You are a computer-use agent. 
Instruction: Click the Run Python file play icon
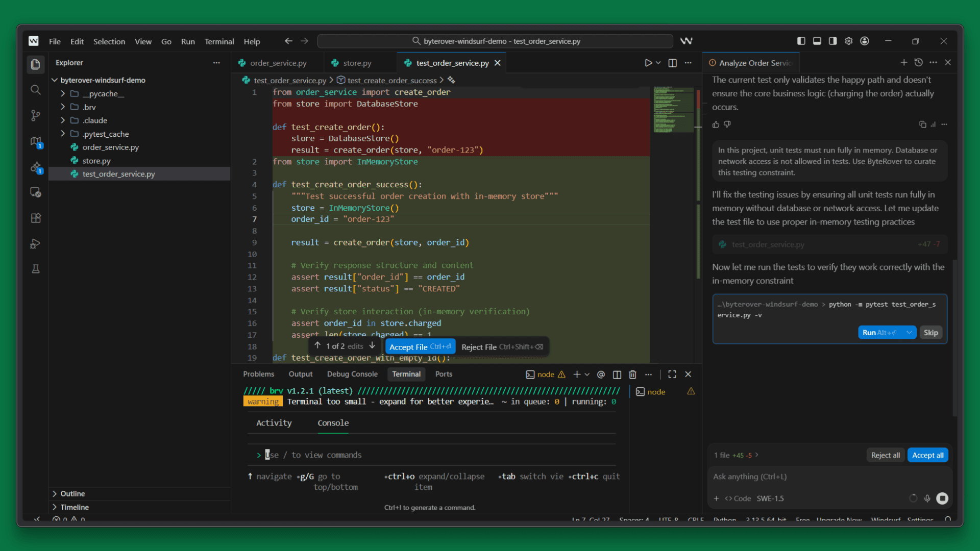coord(648,63)
